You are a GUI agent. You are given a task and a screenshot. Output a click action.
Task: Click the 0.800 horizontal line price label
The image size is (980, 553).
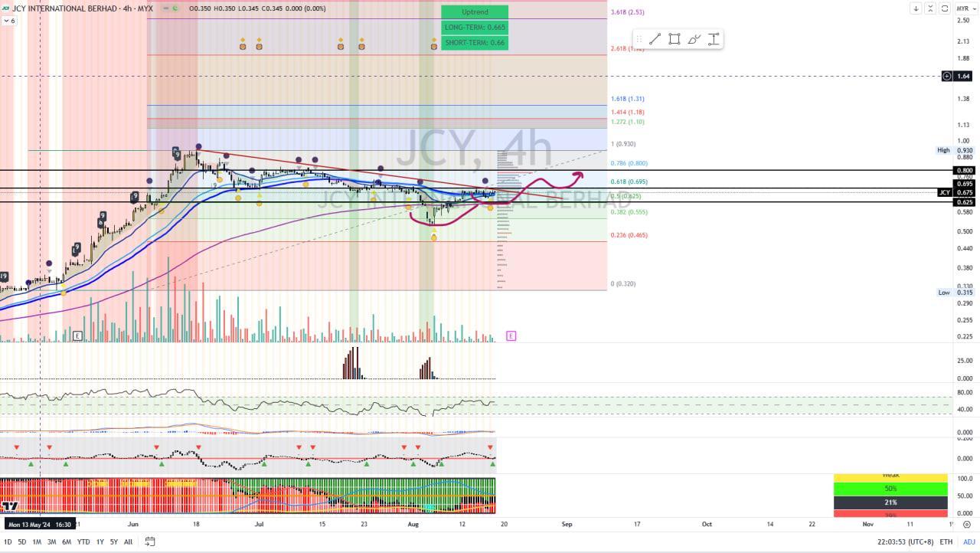(x=963, y=170)
